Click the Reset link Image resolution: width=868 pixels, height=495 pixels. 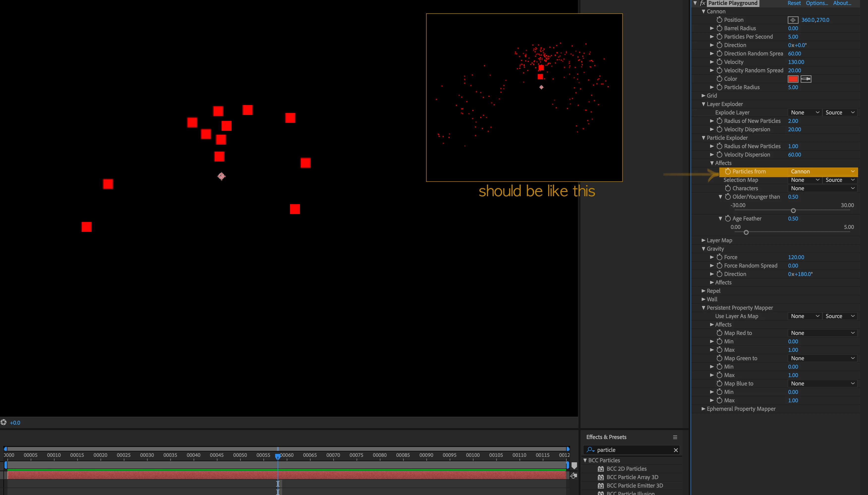click(794, 3)
